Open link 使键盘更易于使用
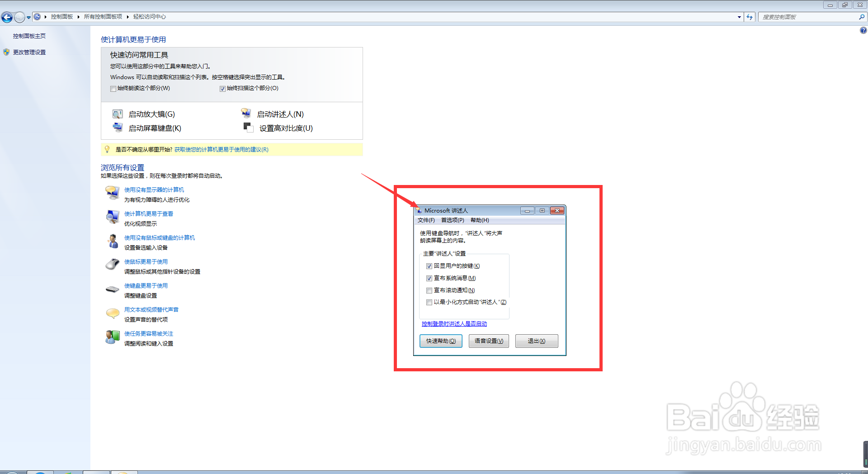Viewport: 868px width, 474px height. click(146, 285)
